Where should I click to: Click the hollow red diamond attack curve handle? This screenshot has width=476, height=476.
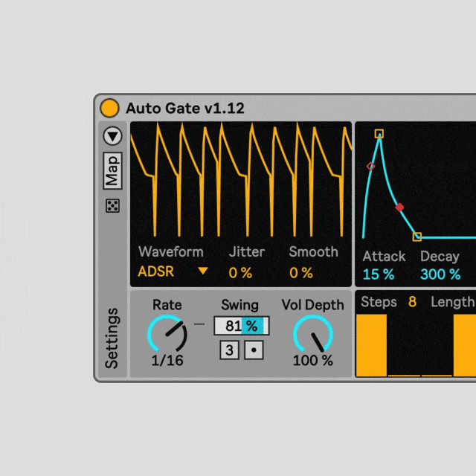[371, 166]
